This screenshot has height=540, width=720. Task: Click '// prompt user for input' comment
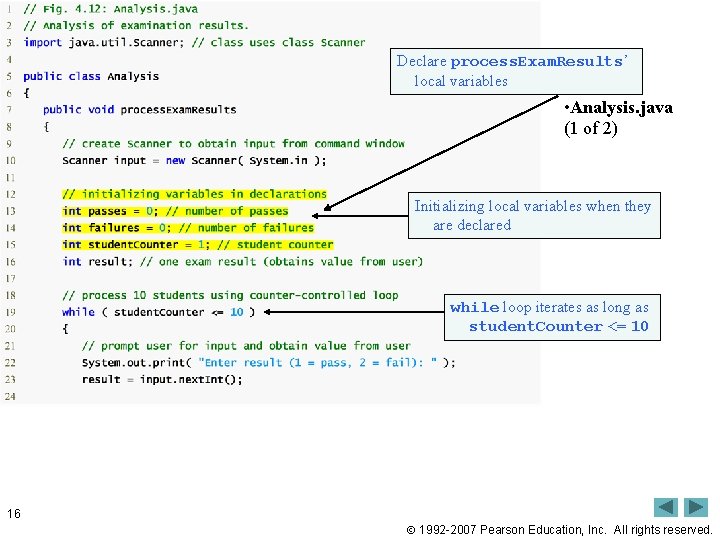[246, 346]
